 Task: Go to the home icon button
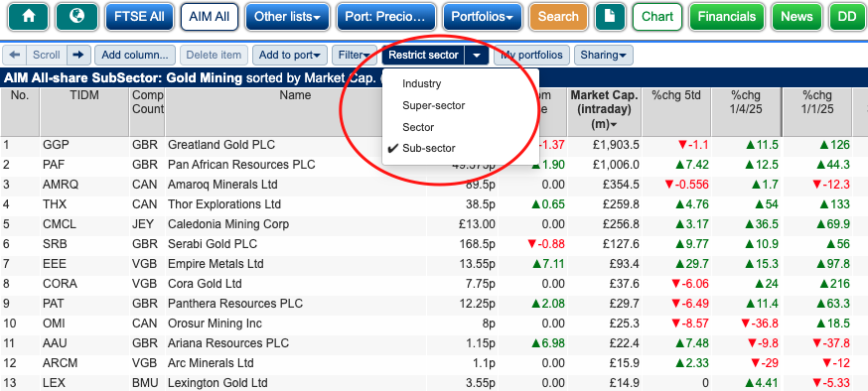(28, 17)
